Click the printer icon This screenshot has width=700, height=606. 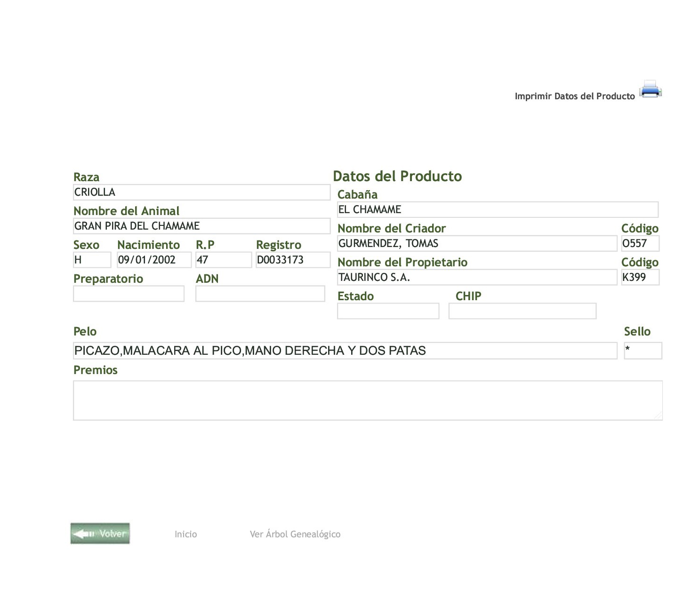(x=650, y=89)
